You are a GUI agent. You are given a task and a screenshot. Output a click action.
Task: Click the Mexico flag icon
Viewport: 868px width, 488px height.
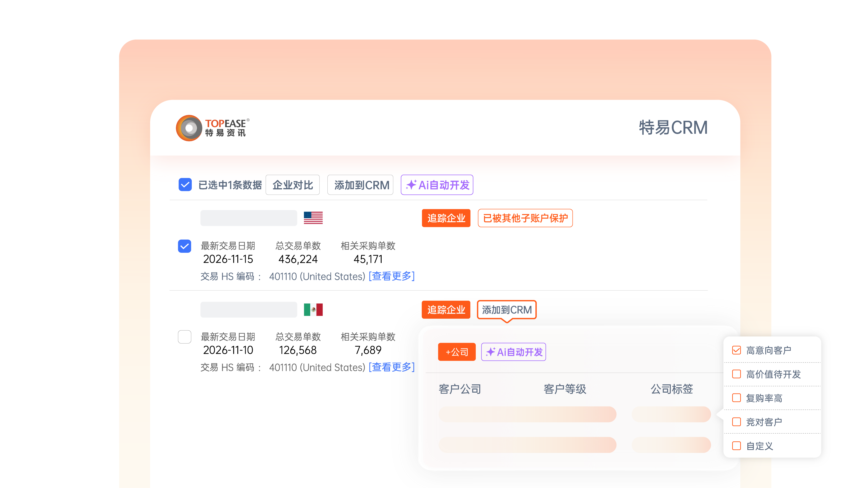(313, 310)
